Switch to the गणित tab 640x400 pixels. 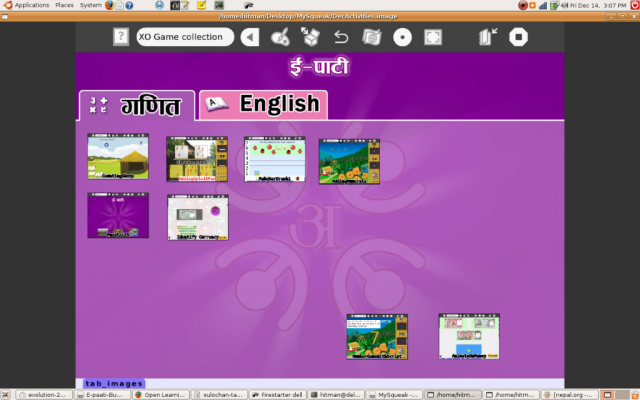pos(137,106)
